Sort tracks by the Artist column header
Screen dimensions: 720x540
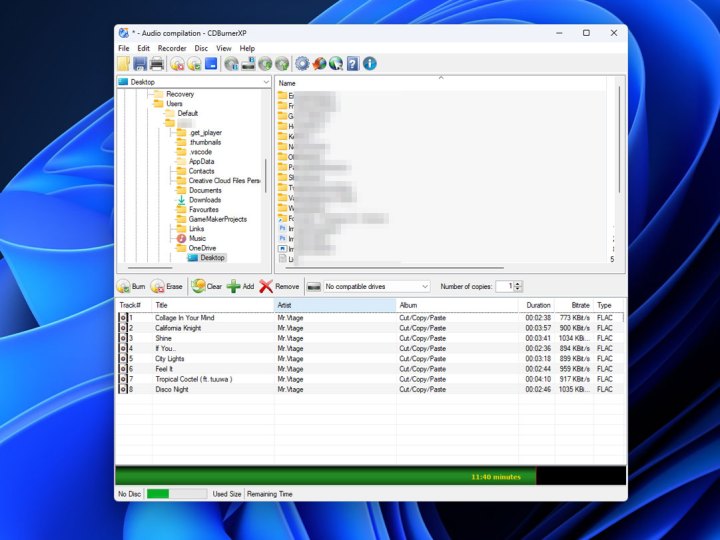(x=335, y=305)
